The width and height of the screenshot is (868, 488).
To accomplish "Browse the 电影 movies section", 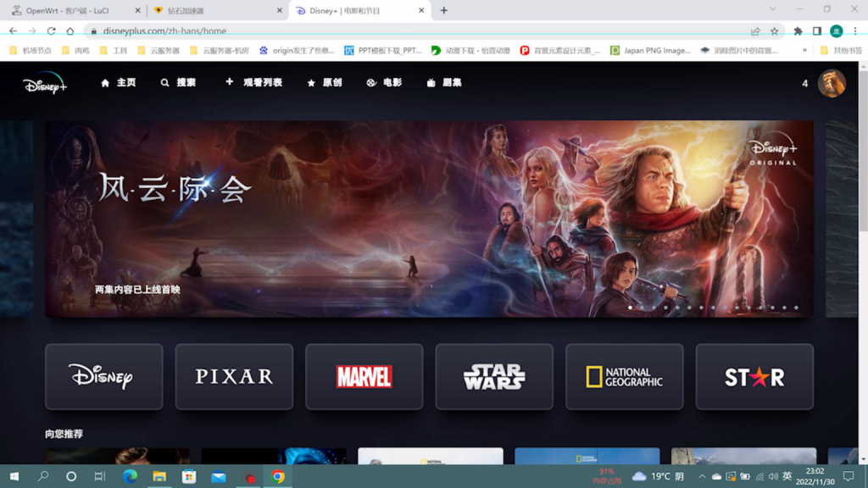I will click(384, 82).
